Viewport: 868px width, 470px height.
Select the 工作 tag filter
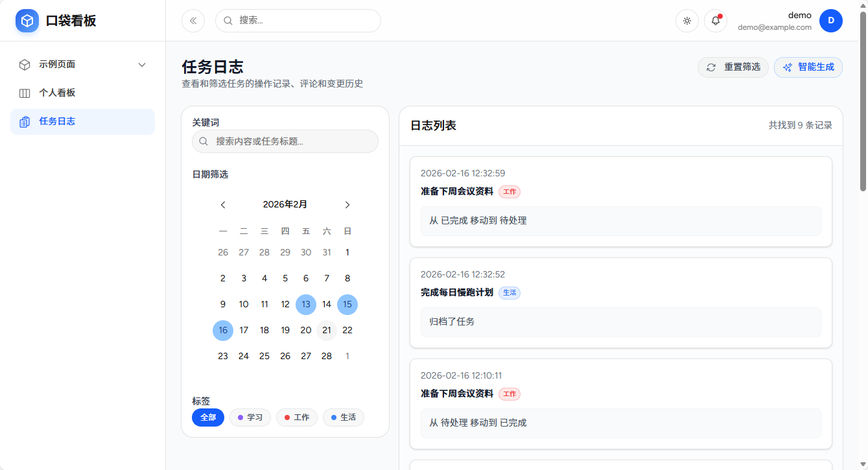pyautogui.click(x=296, y=417)
